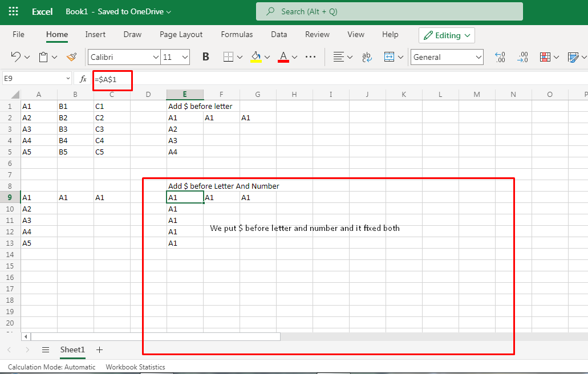Open the View tab
This screenshot has height=374, width=588.
coord(356,34)
